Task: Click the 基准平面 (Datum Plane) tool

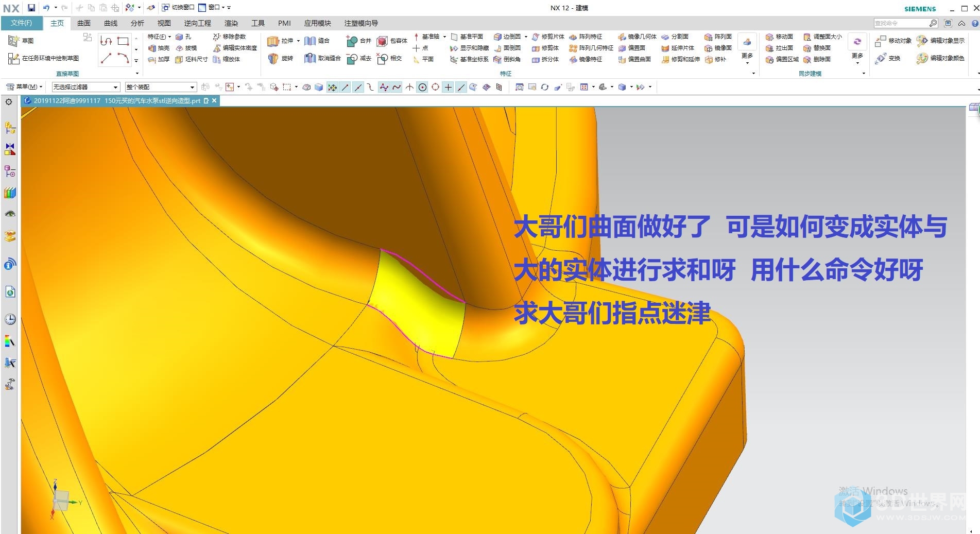Action: pyautogui.click(x=467, y=37)
